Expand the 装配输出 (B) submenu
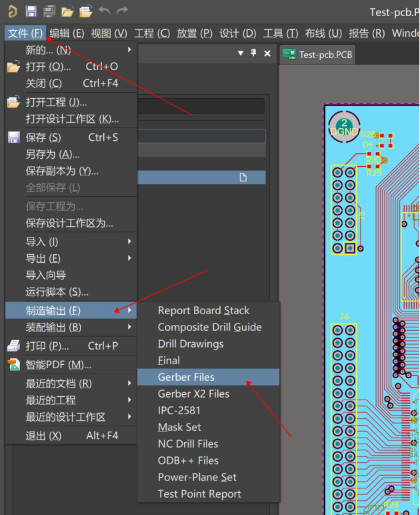Screen dimensions: 420x515 pyautogui.click(x=71, y=327)
